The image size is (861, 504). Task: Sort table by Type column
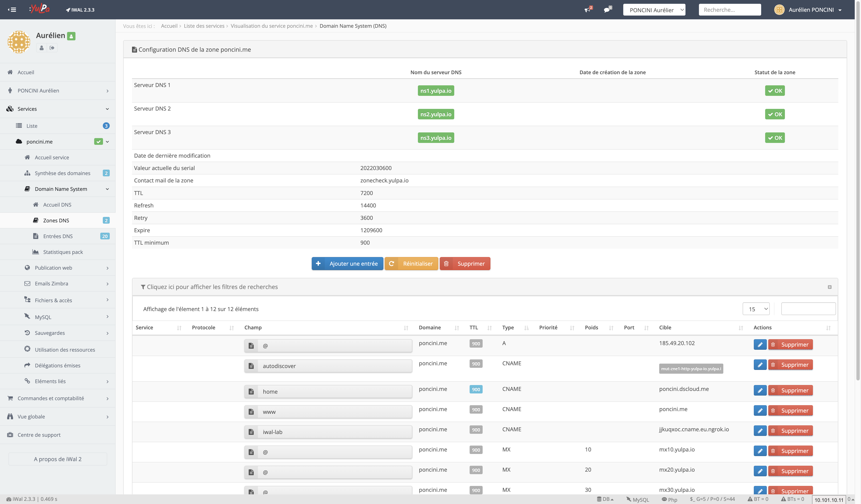pos(516,327)
